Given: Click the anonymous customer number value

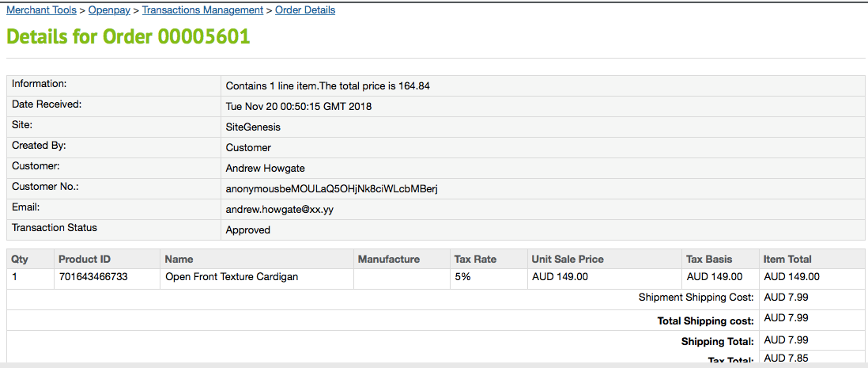Looking at the screenshot, I should (331, 189).
